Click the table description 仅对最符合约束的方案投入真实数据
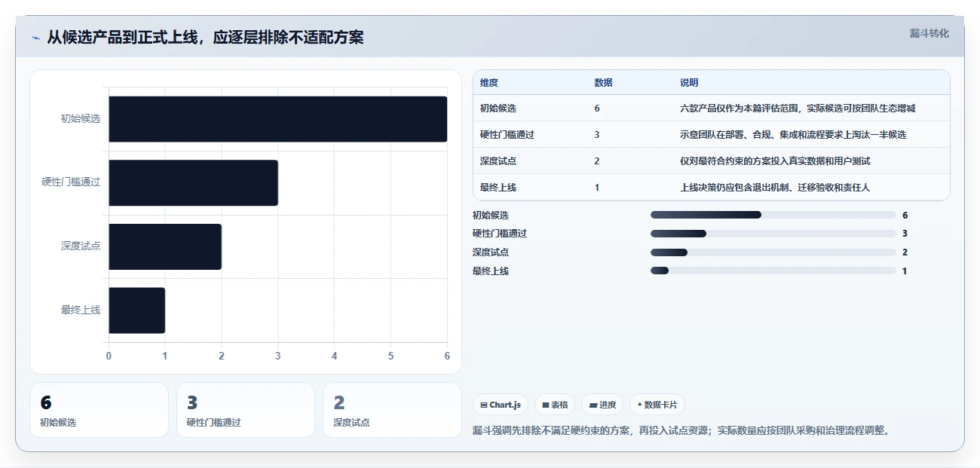 pos(775,161)
